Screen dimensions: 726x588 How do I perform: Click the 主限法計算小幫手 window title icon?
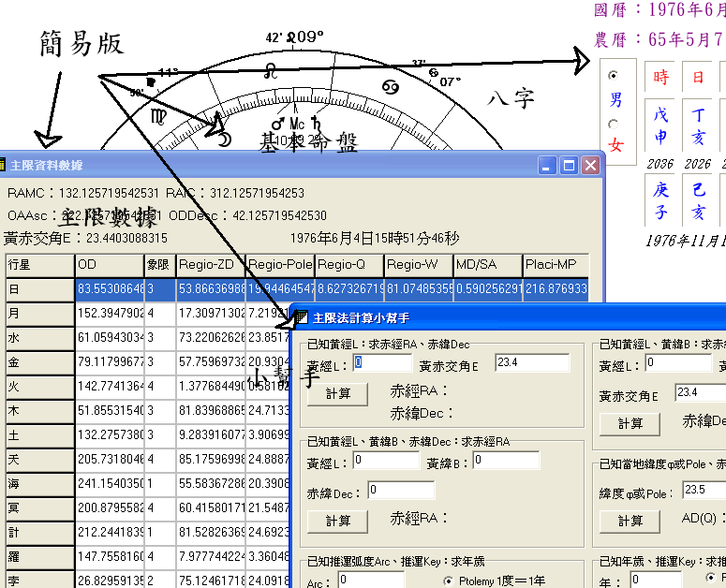(x=302, y=317)
